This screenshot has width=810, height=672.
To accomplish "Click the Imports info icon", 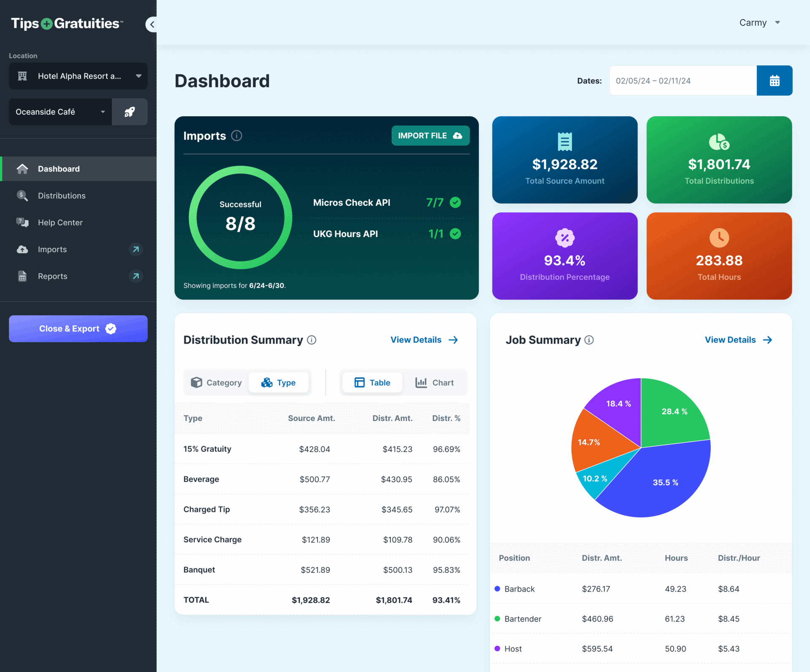I will (237, 136).
